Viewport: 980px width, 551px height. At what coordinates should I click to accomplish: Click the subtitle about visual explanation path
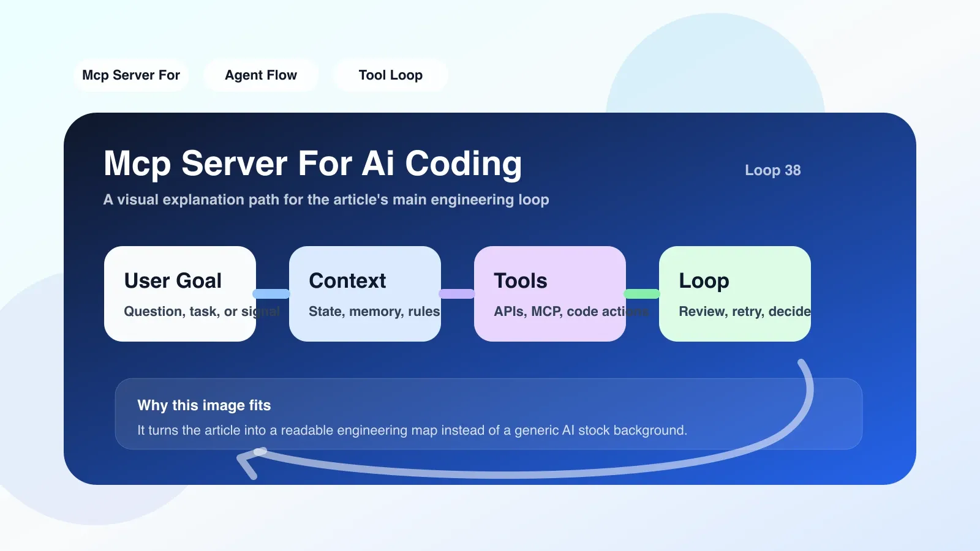click(x=326, y=200)
